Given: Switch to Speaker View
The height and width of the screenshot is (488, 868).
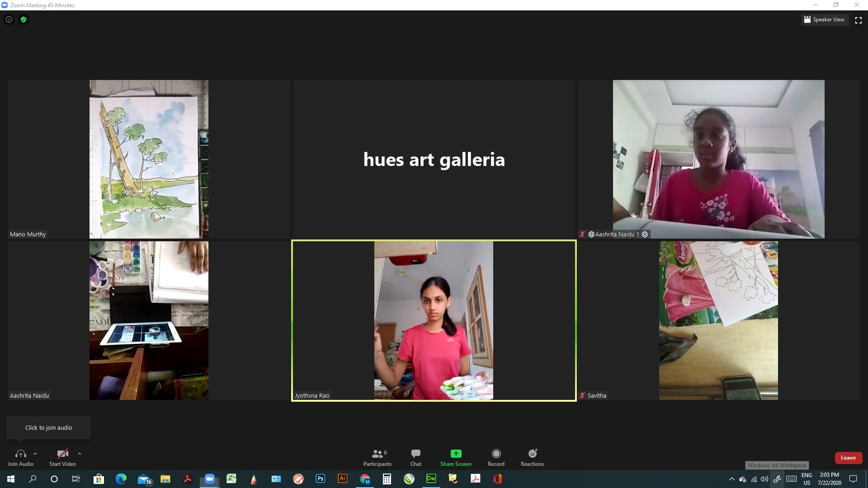Looking at the screenshot, I should pos(824,19).
